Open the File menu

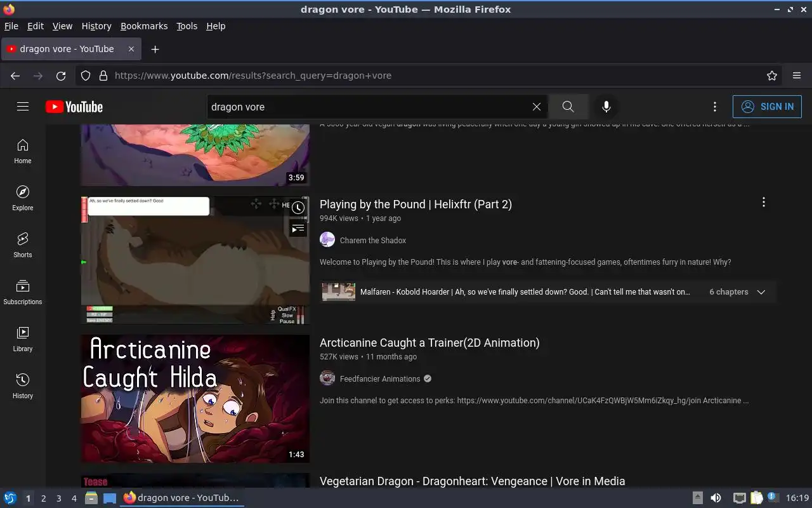(11, 26)
